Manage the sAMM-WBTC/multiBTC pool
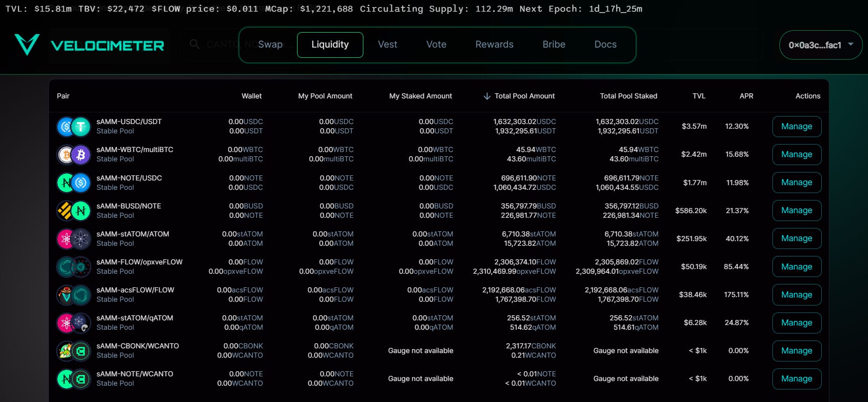The image size is (868, 402). (x=797, y=154)
